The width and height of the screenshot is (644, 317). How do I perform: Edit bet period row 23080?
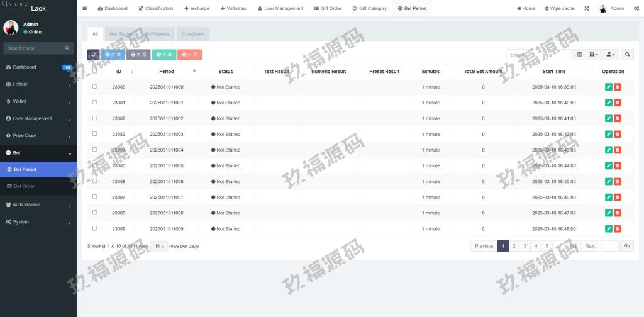[608, 87]
